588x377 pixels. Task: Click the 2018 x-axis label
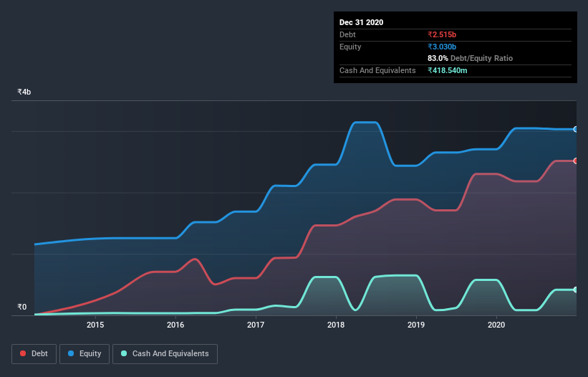tap(336, 325)
